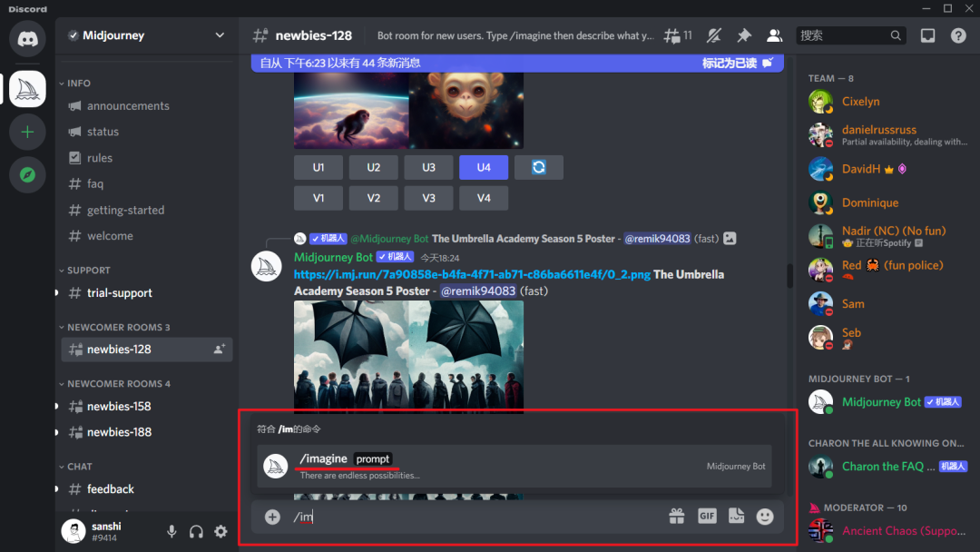Toggle headphone deafen
Viewport: 980px width, 552px height.
196,532
